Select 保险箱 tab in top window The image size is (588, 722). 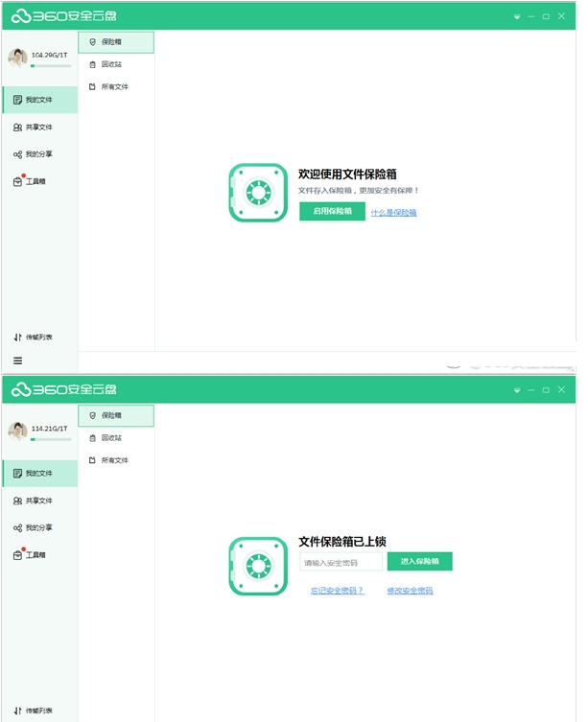click(x=116, y=42)
